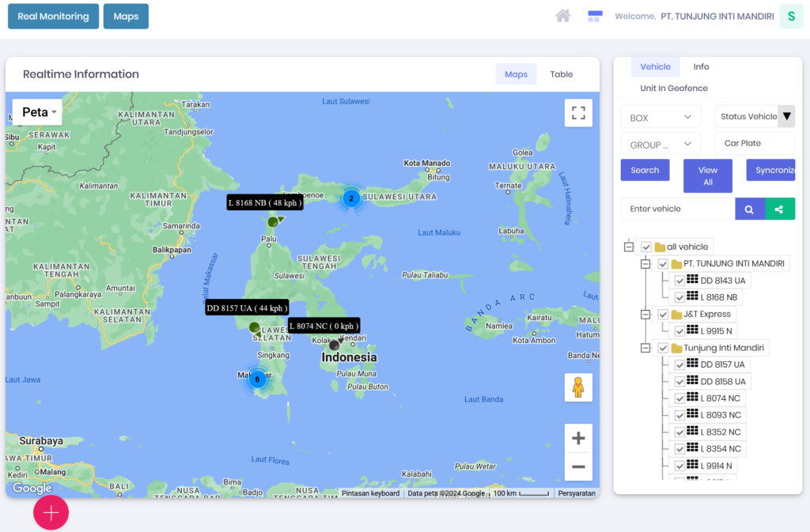The image size is (810, 532).
Task: Click the Real Monitoring top button
Action: click(53, 17)
